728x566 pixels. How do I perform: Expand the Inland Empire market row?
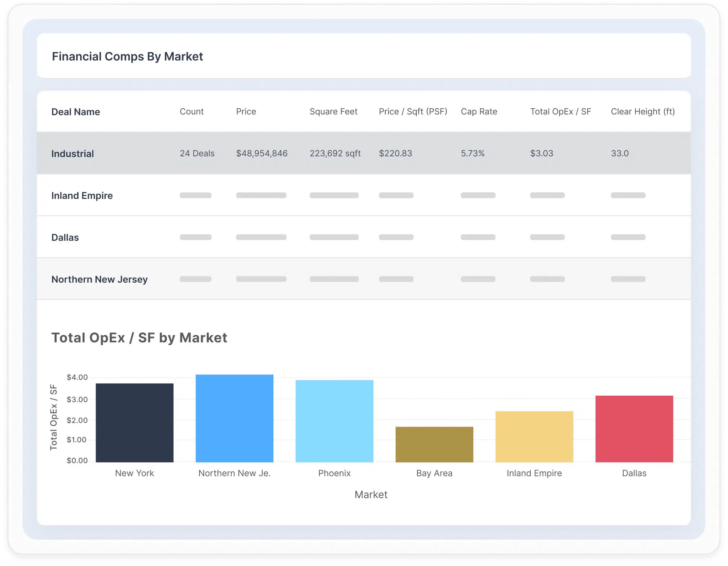[82, 195]
